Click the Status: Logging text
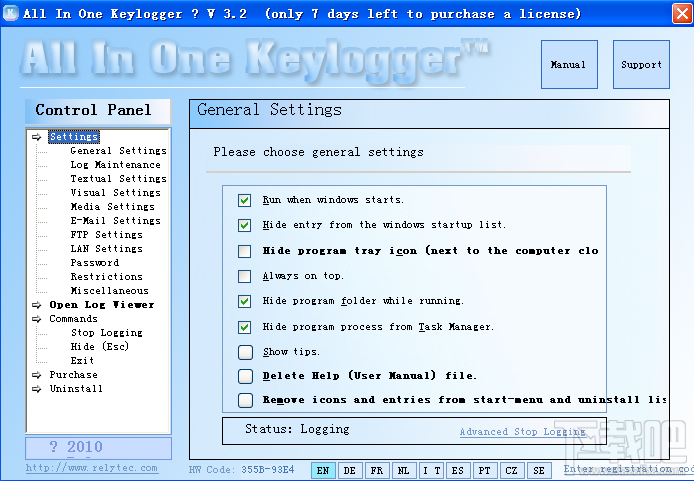 point(297,429)
